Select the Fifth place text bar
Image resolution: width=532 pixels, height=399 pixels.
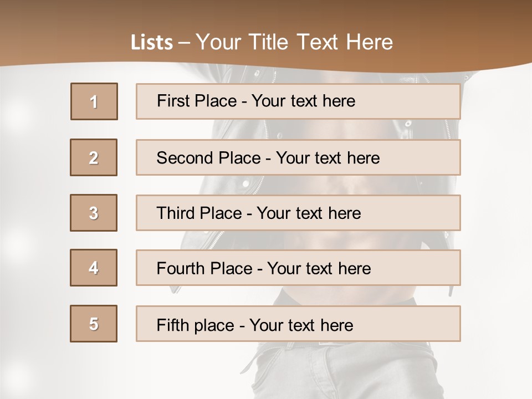(x=298, y=324)
